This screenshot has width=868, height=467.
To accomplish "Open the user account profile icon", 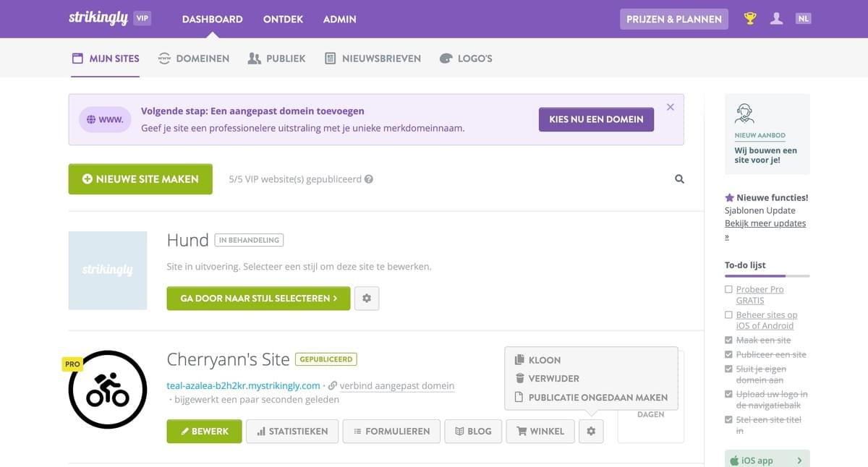I will (x=776, y=19).
